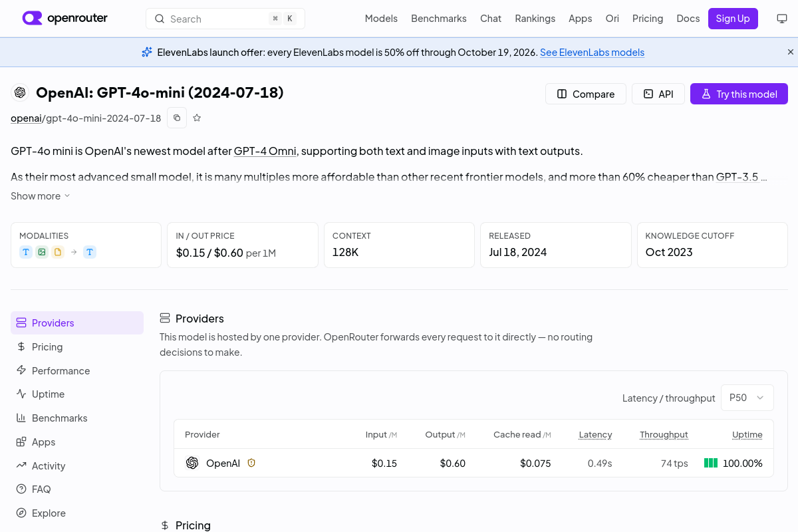Open Chat from the top navigation

pos(491,19)
